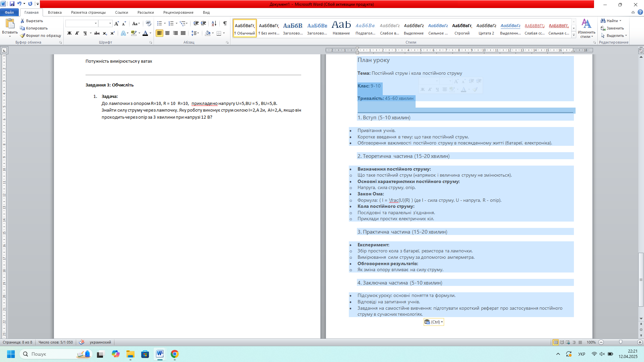Open Chrome from the taskbar

pos(174,354)
